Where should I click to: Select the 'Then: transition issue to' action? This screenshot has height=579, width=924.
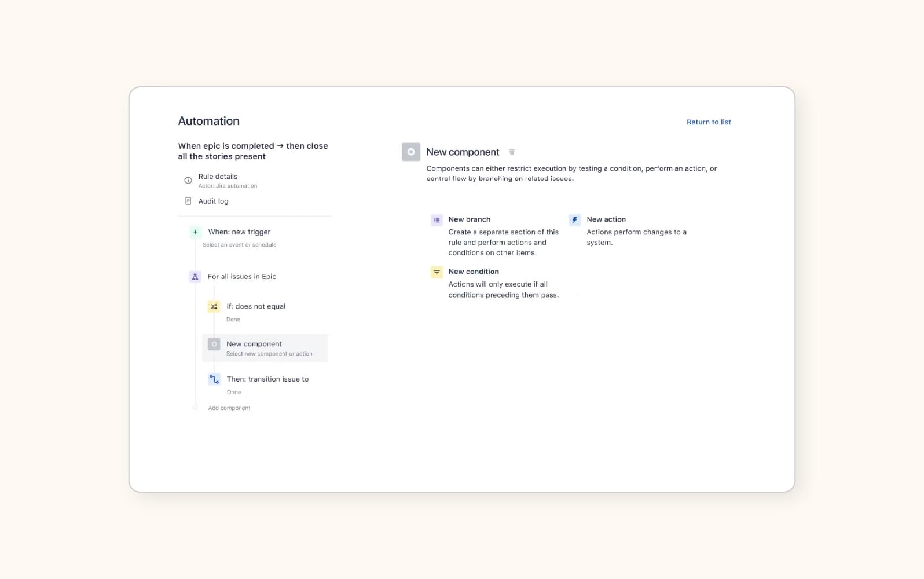tap(267, 379)
